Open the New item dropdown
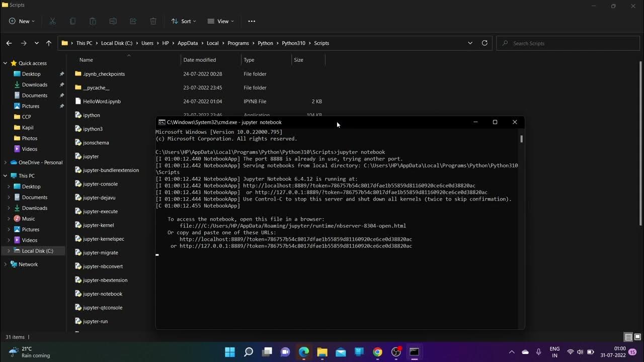Image resolution: width=644 pixels, height=362 pixels. (x=22, y=21)
